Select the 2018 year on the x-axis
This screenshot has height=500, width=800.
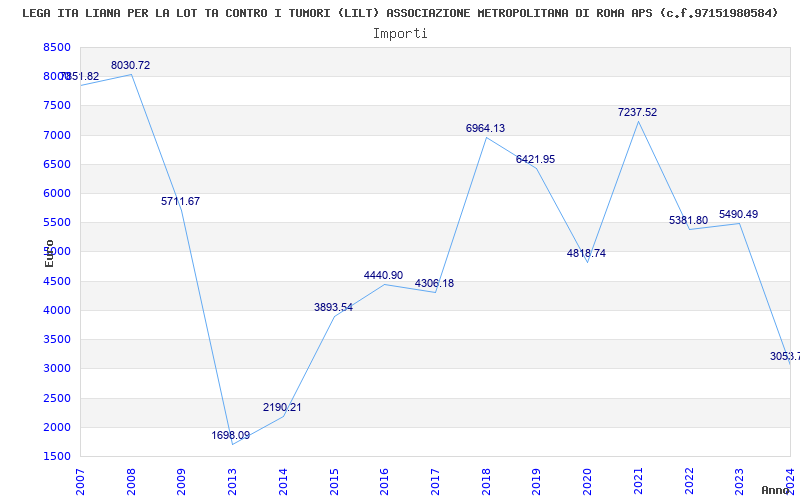tap(486, 481)
